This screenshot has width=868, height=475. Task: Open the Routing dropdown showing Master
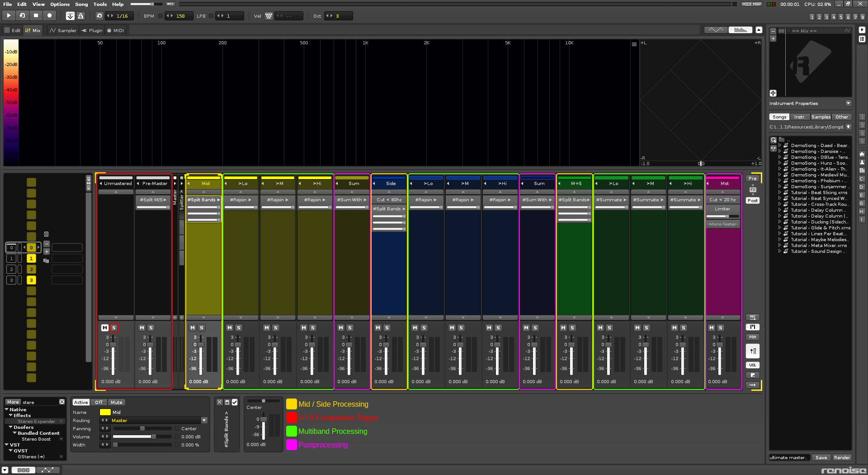point(204,420)
